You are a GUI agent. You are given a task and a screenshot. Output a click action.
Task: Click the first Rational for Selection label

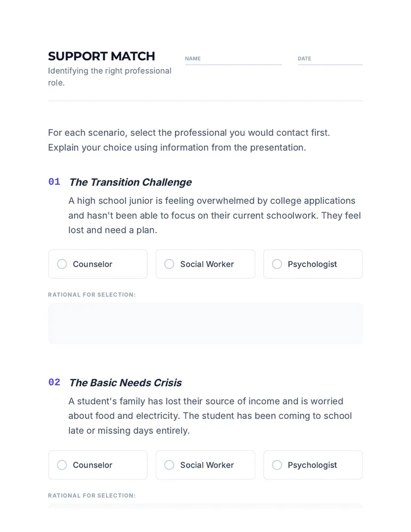[x=92, y=295]
